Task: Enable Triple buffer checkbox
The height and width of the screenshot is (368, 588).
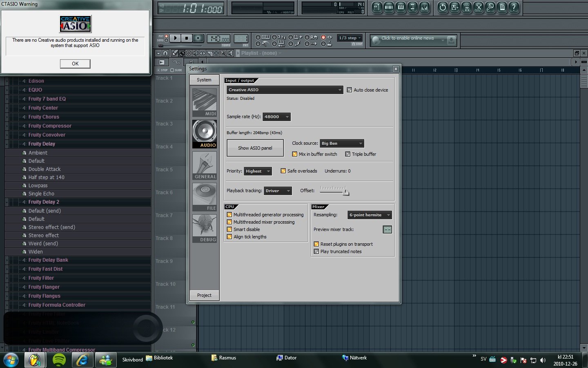Action: 348,154
